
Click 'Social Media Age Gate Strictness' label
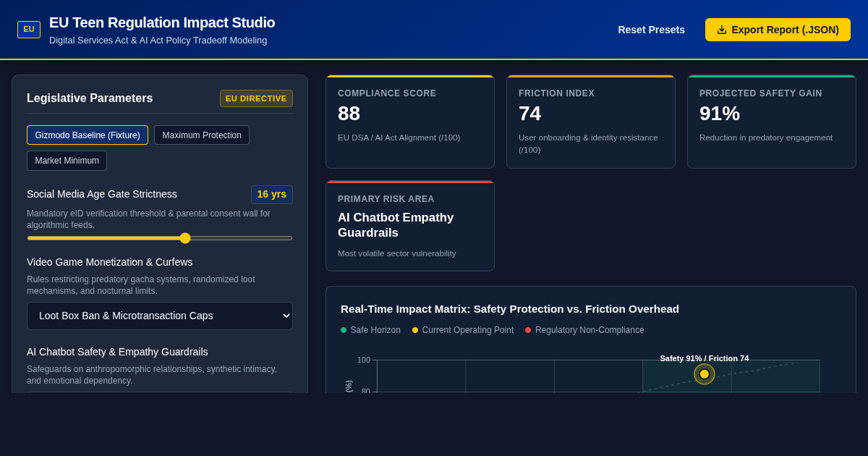[x=102, y=194]
